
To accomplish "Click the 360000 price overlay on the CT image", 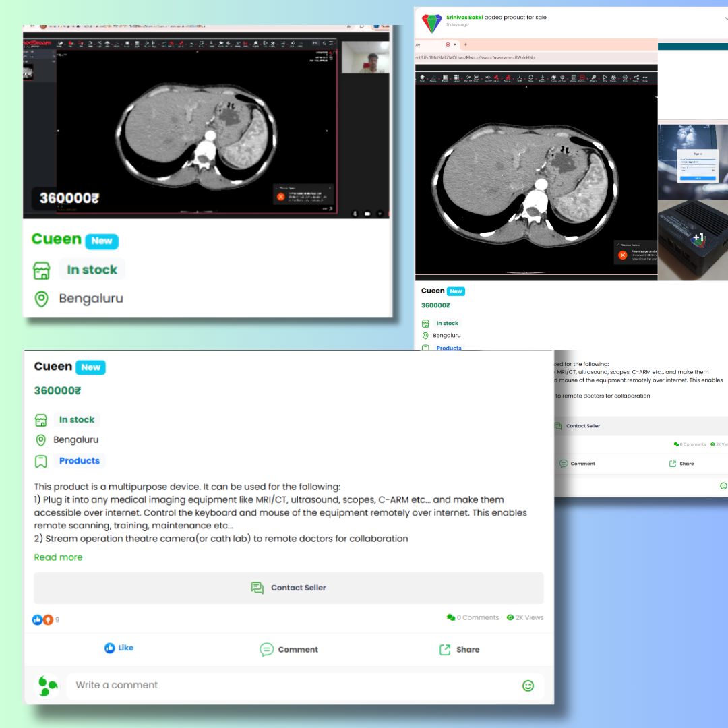I will click(69, 198).
